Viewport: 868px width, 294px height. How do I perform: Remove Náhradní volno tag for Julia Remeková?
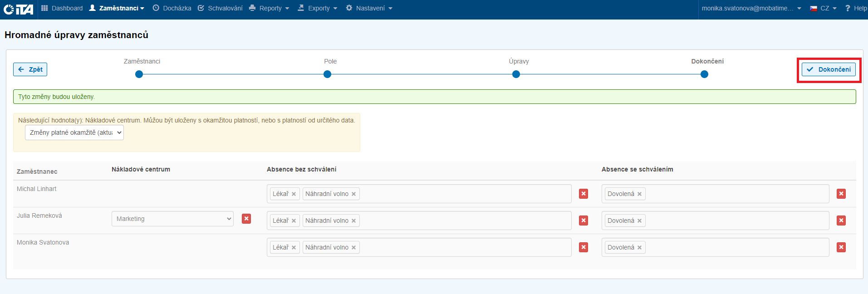[353, 221]
